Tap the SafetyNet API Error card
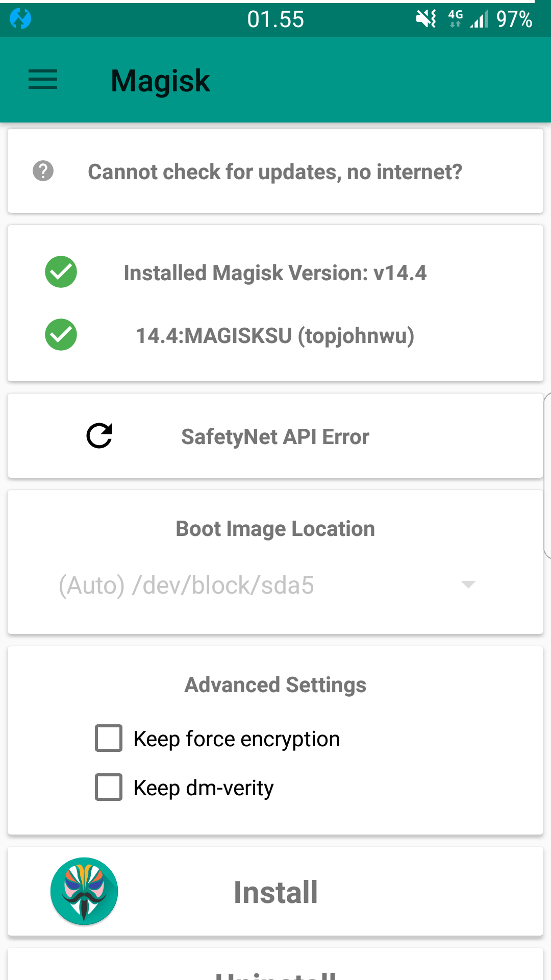Image resolution: width=551 pixels, height=980 pixels. coord(275,436)
